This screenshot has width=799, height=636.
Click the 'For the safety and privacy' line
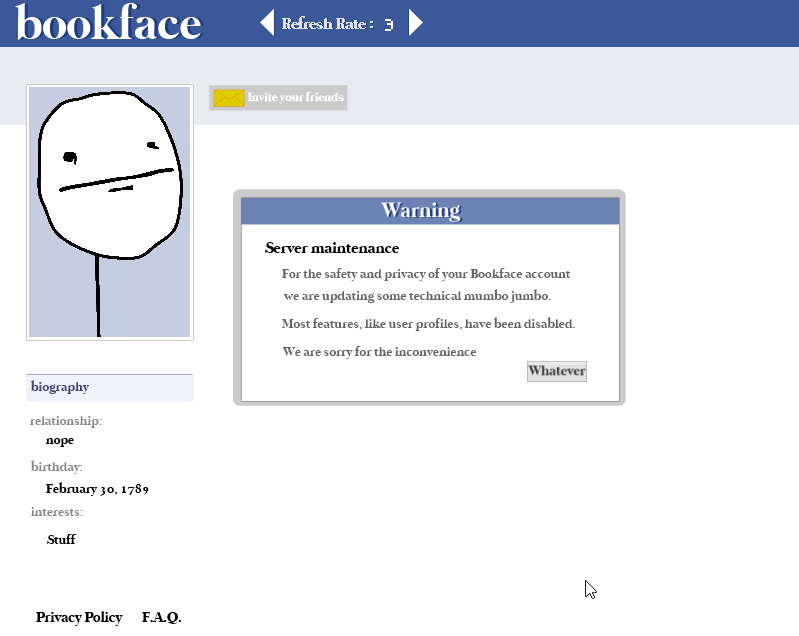(x=425, y=274)
